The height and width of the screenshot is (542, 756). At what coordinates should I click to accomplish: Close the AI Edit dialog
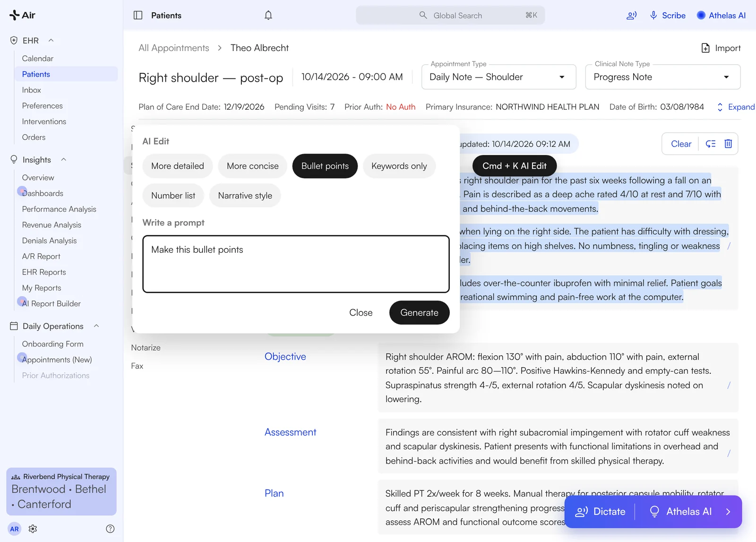tap(361, 313)
